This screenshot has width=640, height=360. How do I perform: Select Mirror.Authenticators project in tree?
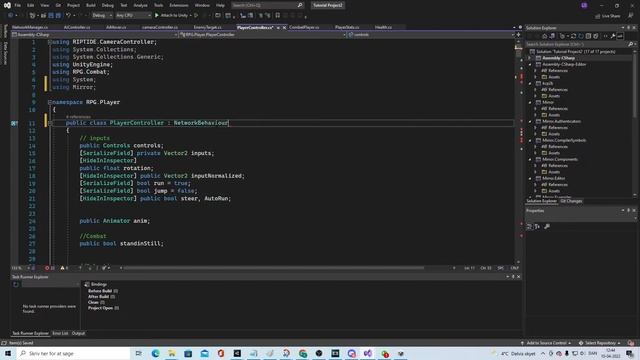561,121
